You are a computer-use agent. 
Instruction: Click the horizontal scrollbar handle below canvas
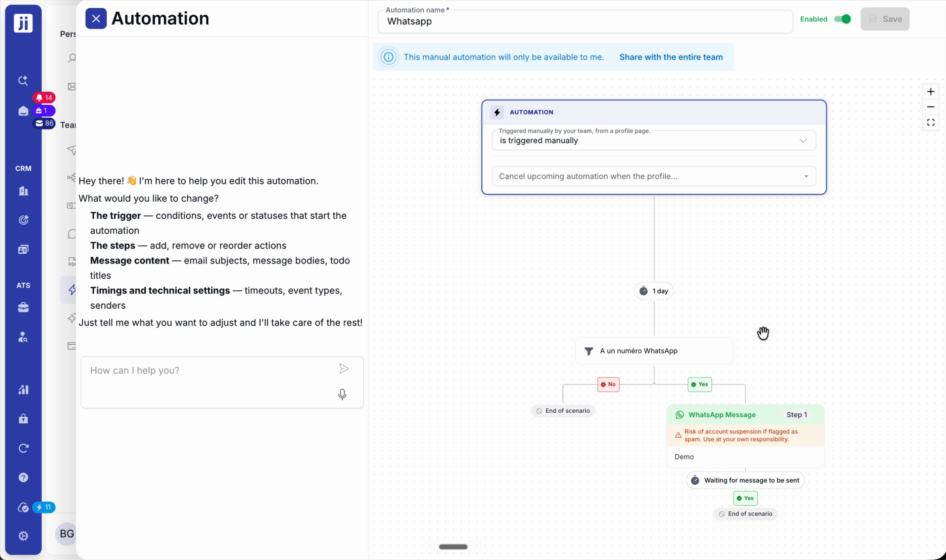pyautogui.click(x=453, y=547)
